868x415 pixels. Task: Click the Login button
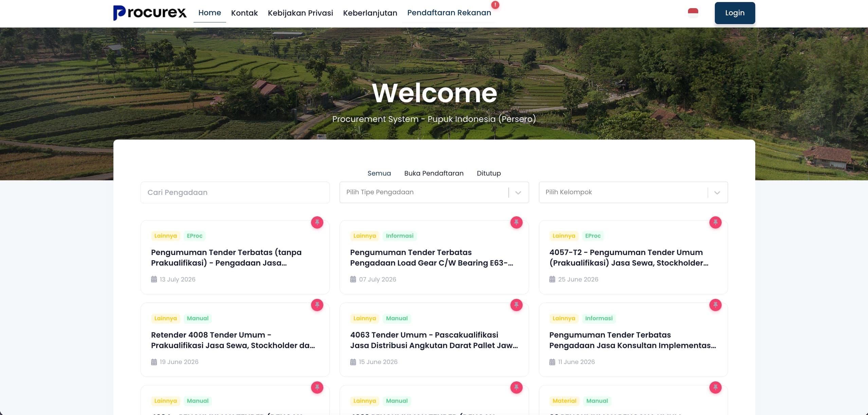click(x=735, y=13)
